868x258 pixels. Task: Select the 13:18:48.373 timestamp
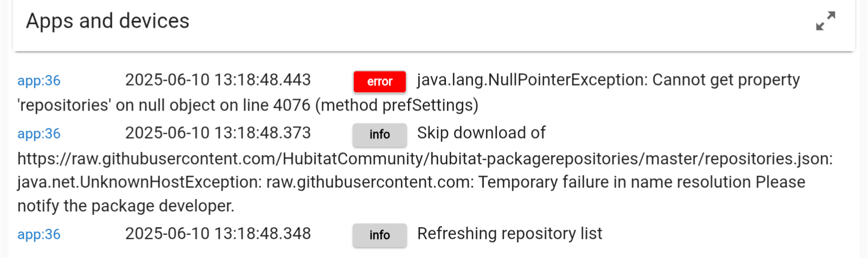(x=218, y=133)
